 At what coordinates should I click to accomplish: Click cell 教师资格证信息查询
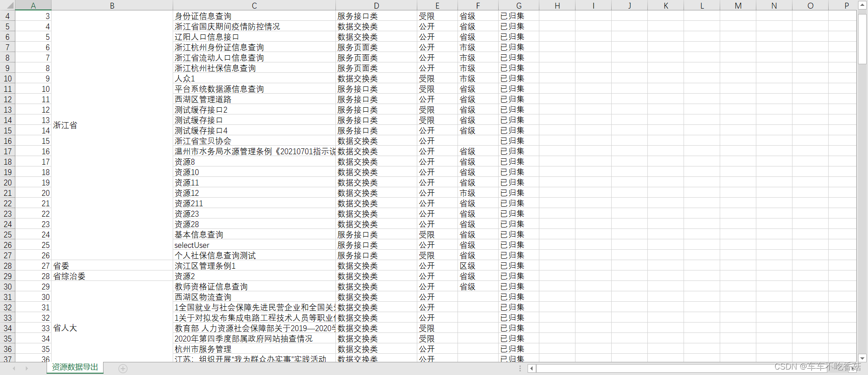point(254,286)
